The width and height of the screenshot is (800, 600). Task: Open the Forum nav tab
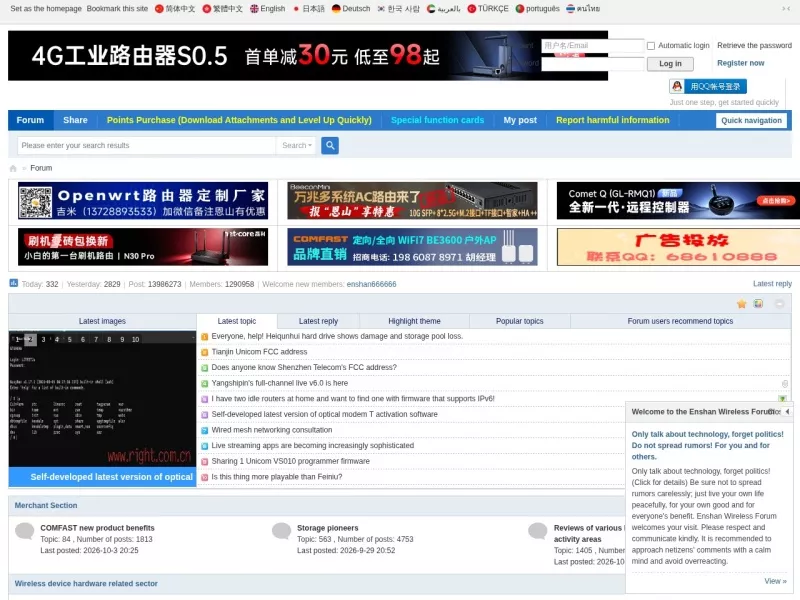point(30,120)
